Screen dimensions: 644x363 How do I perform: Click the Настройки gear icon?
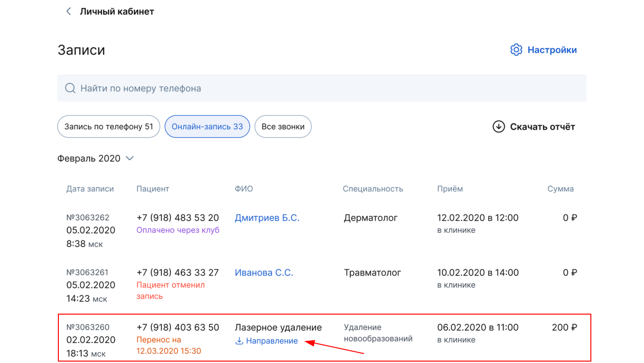pyautogui.click(x=516, y=50)
